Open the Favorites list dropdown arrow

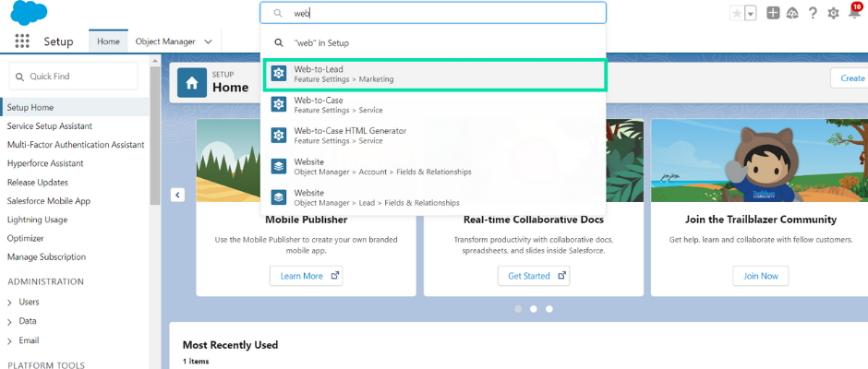[751, 14]
